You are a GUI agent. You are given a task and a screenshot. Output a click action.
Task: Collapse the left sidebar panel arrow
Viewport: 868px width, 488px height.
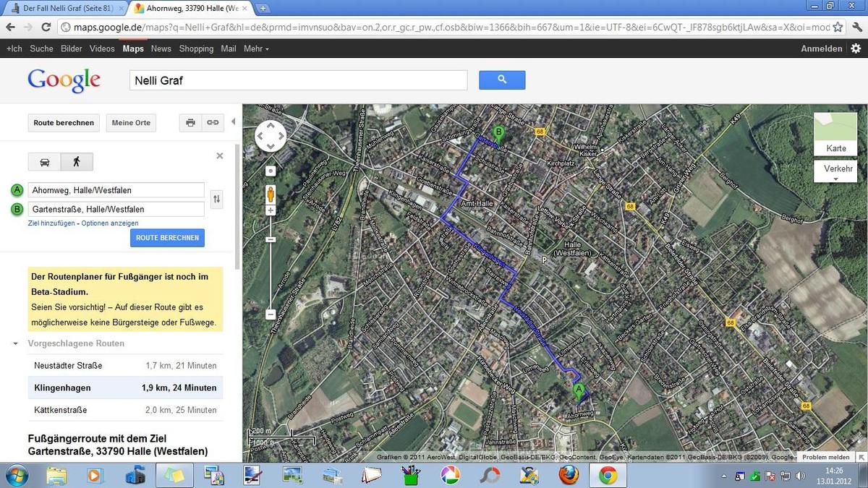[233, 122]
